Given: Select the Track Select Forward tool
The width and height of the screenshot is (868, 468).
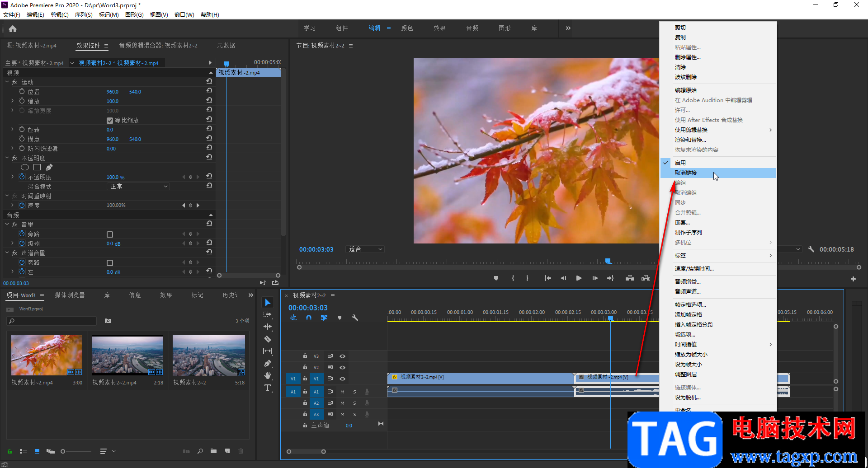Looking at the screenshot, I should tap(268, 314).
